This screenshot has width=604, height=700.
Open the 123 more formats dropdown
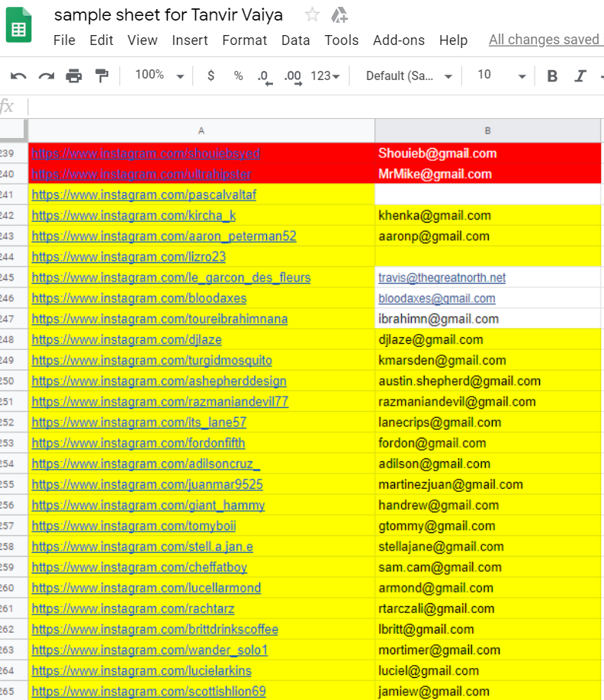click(x=325, y=76)
